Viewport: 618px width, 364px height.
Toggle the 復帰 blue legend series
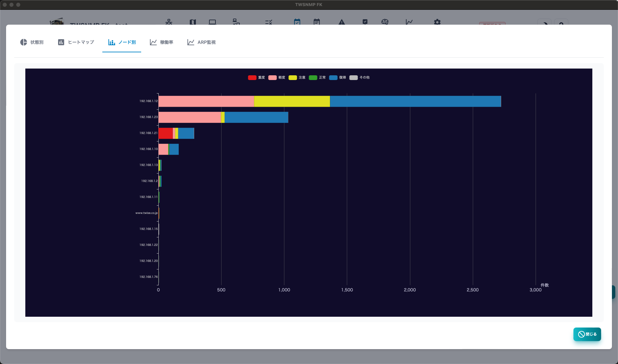(x=337, y=78)
